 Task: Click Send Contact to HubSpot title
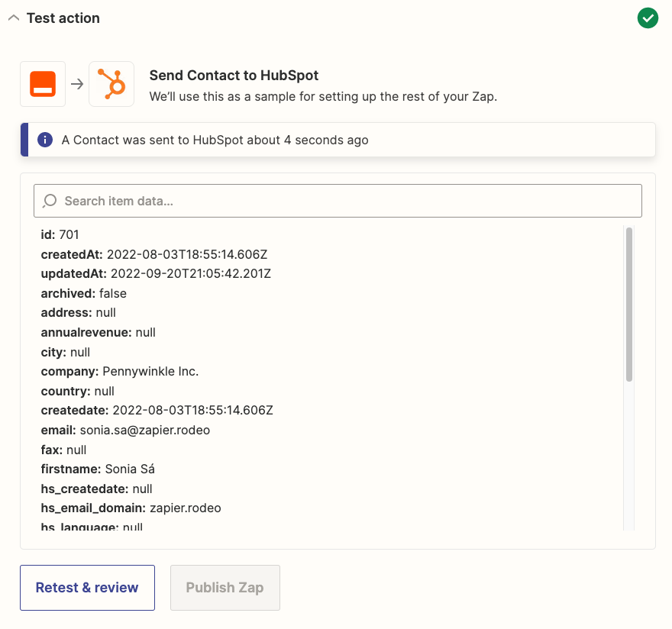click(x=234, y=76)
